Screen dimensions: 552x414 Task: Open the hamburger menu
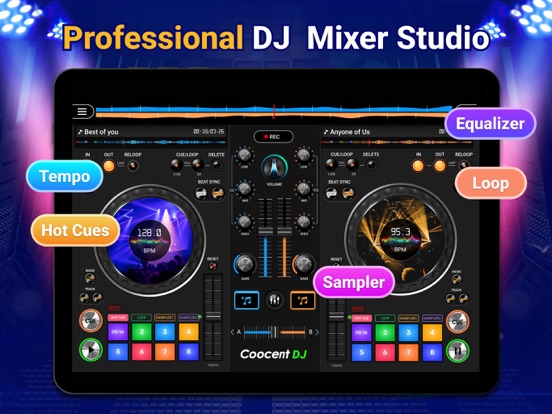click(82, 112)
